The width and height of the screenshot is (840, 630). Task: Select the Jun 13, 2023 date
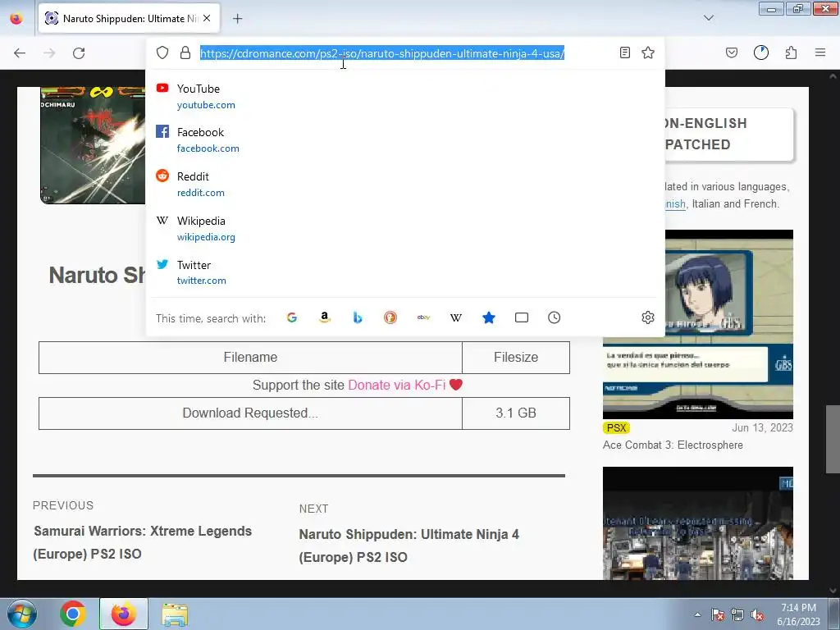click(762, 428)
